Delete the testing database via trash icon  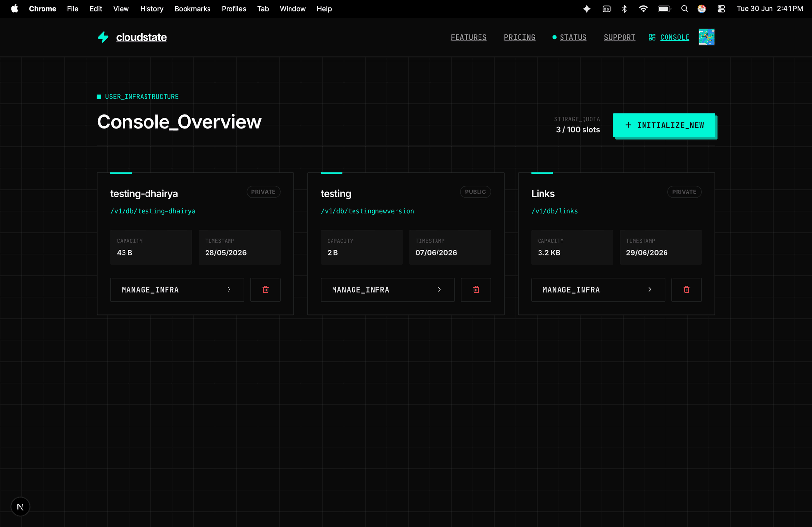pyautogui.click(x=476, y=290)
